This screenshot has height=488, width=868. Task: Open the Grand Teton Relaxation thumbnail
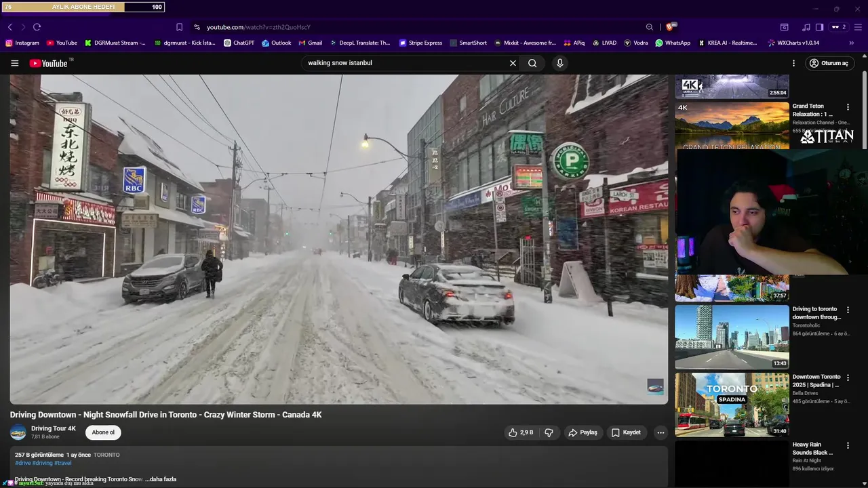click(732, 125)
